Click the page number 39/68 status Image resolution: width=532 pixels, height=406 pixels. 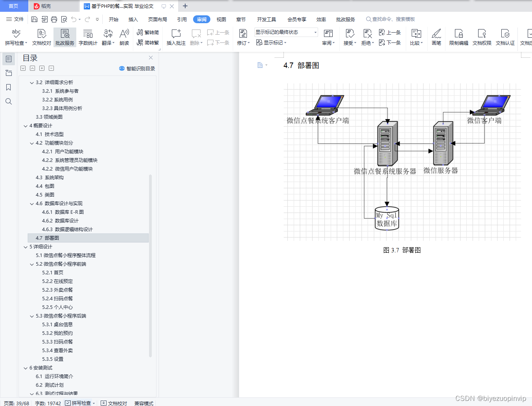[17, 403]
